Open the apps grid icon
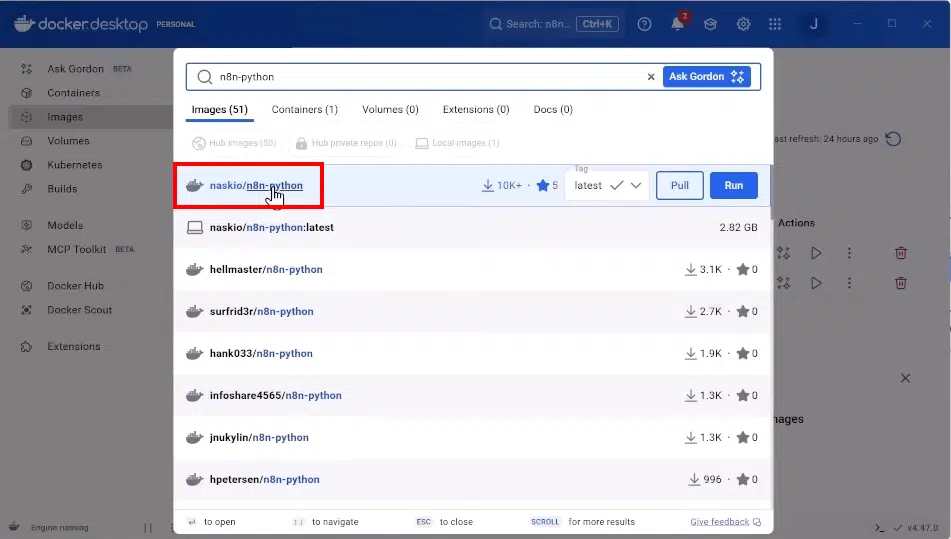Viewport: 951px width, 539px height. [775, 24]
